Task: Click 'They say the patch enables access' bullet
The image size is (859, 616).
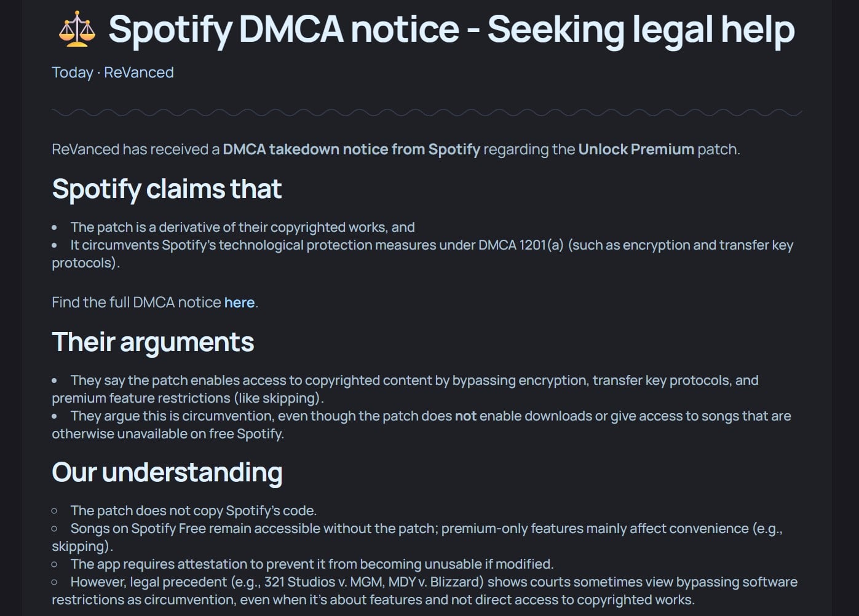Action: (405, 389)
